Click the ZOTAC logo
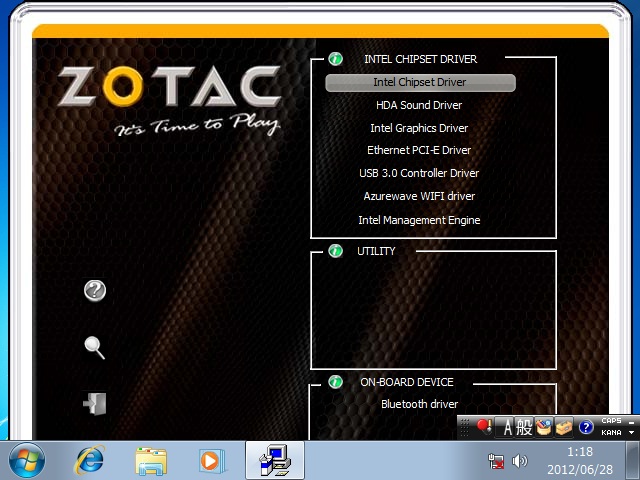 tap(169, 87)
